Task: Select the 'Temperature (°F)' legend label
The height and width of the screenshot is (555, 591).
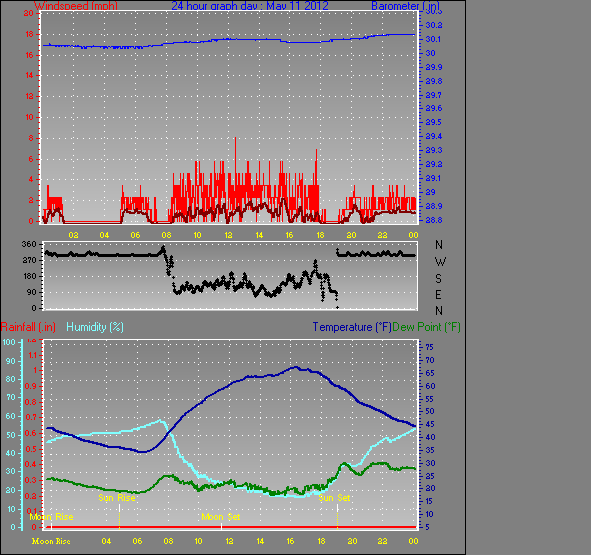Action: [352, 327]
